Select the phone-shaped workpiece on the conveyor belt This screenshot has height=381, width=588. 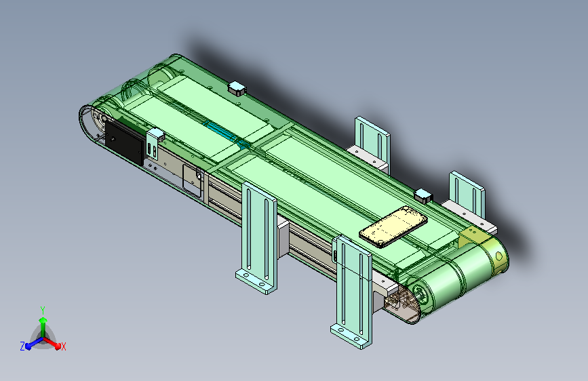393,226
